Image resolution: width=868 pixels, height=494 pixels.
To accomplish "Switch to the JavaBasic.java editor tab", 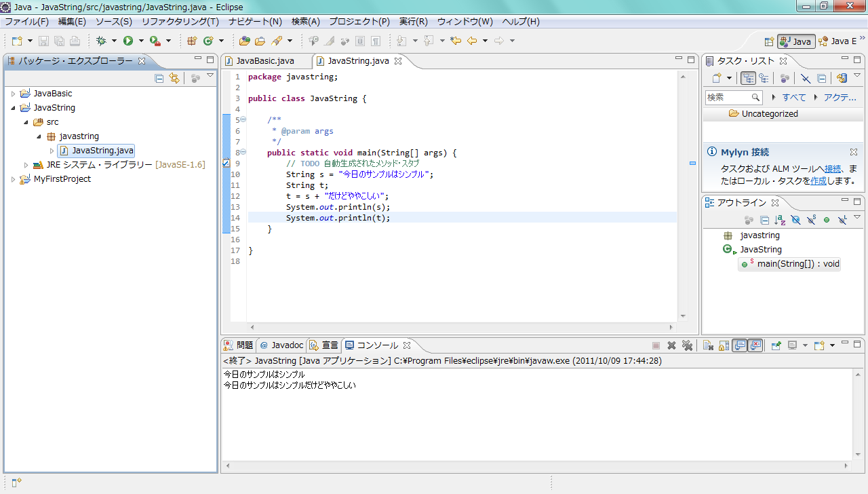I will click(264, 60).
